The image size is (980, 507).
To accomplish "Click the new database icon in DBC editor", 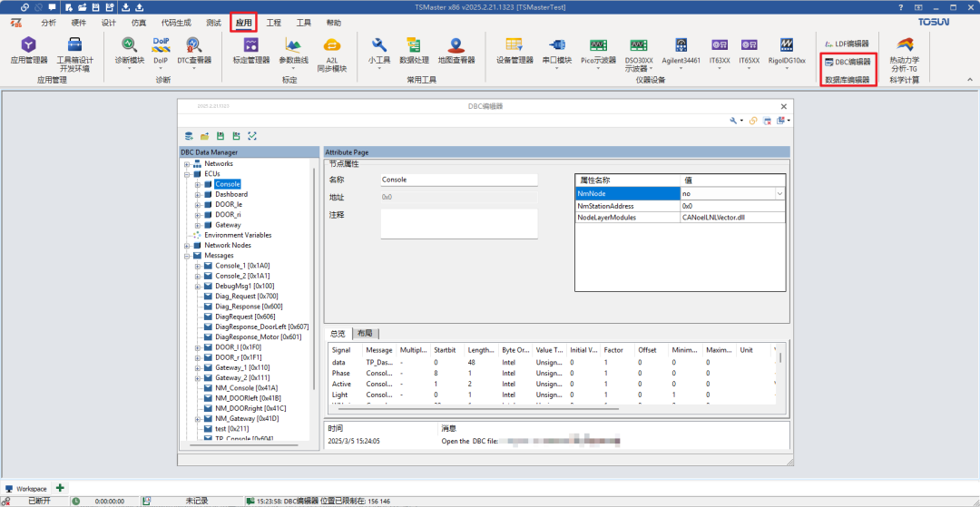I will (x=189, y=135).
